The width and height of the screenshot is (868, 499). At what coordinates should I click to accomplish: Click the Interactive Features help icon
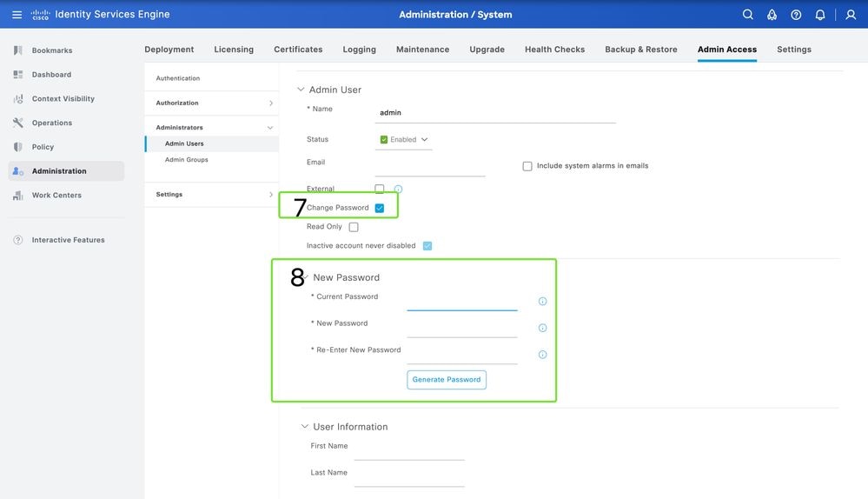(18, 240)
